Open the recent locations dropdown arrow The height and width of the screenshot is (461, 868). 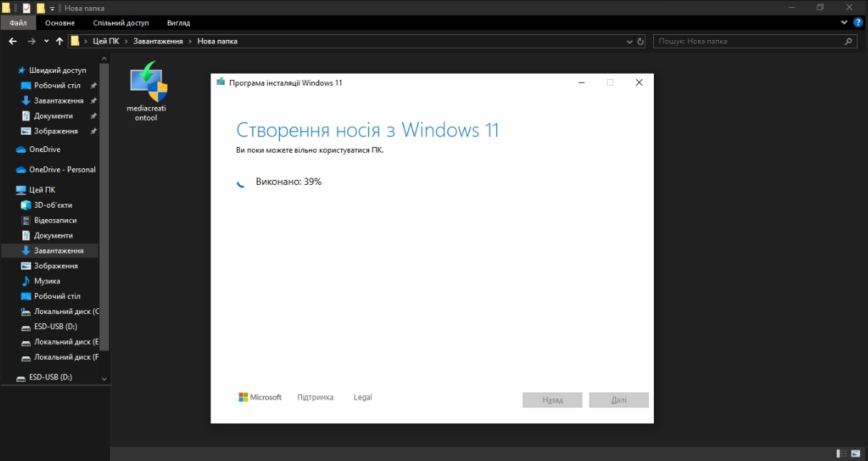[46, 41]
